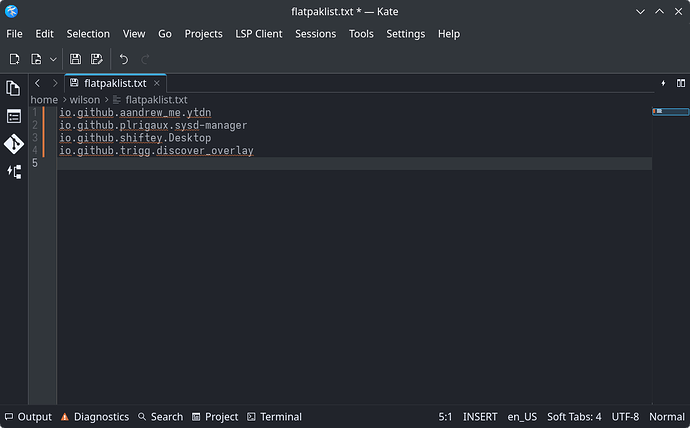Select the flatpaklist.txt tab
The height and width of the screenshot is (428, 690).
coord(115,83)
